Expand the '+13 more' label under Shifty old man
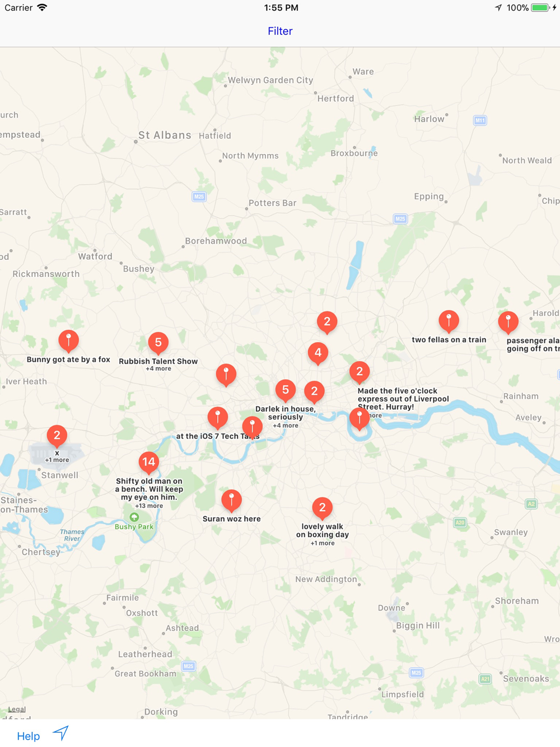Screen dimensions: 560x747 pos(149,506)
